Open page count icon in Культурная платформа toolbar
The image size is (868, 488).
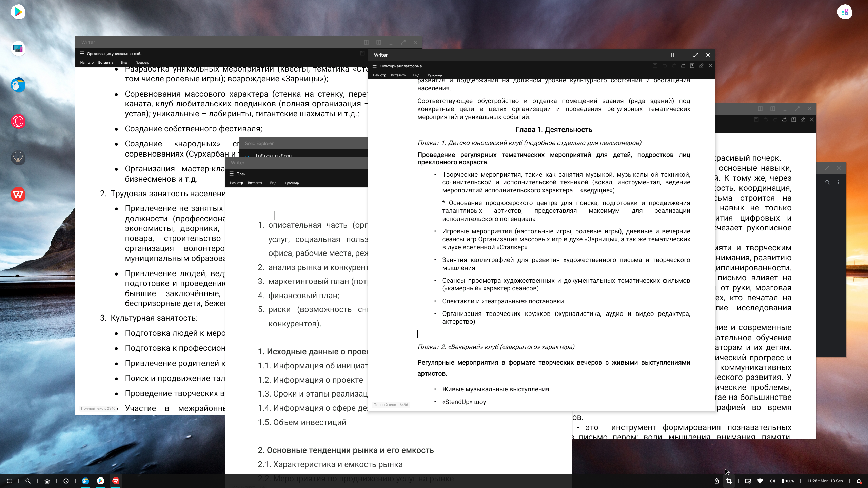point(692,66)
